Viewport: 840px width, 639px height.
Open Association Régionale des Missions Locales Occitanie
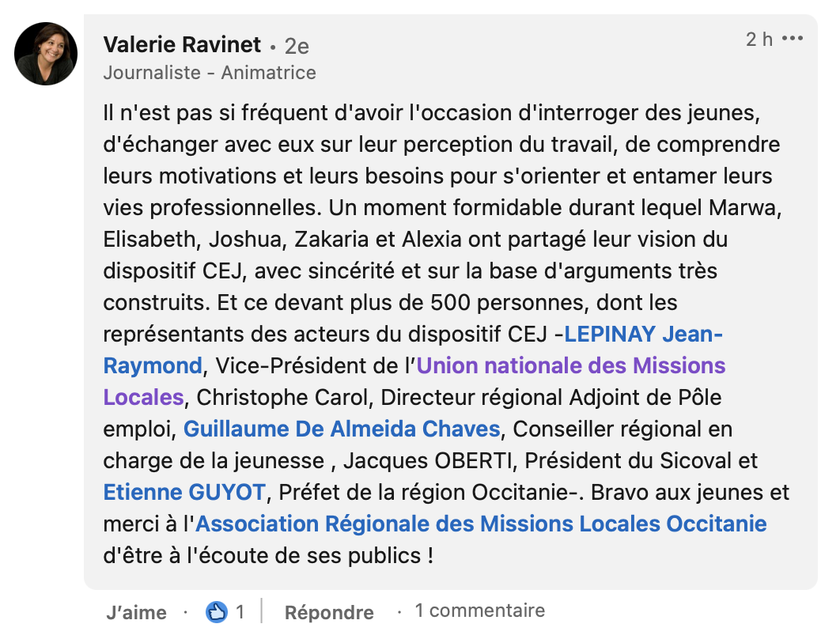tap(481, 524)
